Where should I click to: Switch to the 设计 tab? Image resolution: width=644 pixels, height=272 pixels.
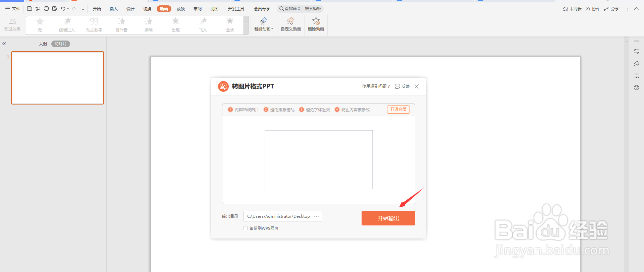tap(130, 9)
